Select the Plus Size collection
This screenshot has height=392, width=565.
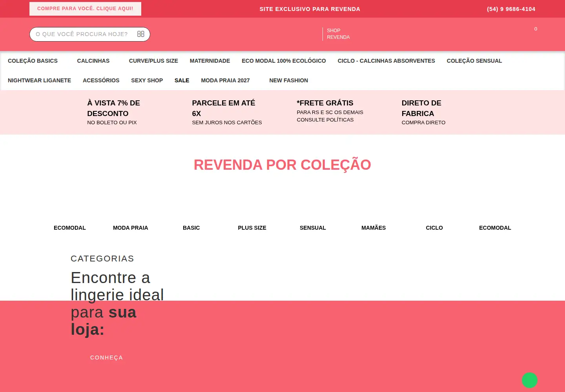click(x=252, y=228)
